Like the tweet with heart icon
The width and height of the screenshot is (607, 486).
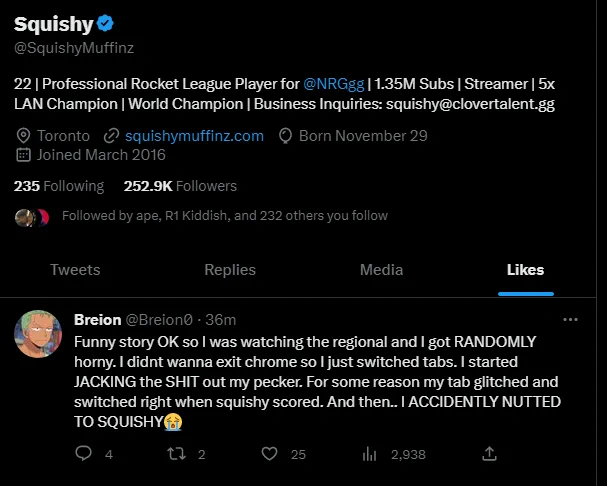tap(269, 454)
